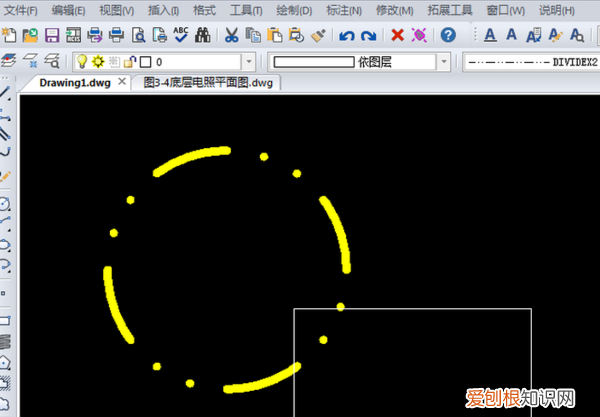Toggle the layer freeze sun icon
600x417 pixels.
(x=98, y=61)
